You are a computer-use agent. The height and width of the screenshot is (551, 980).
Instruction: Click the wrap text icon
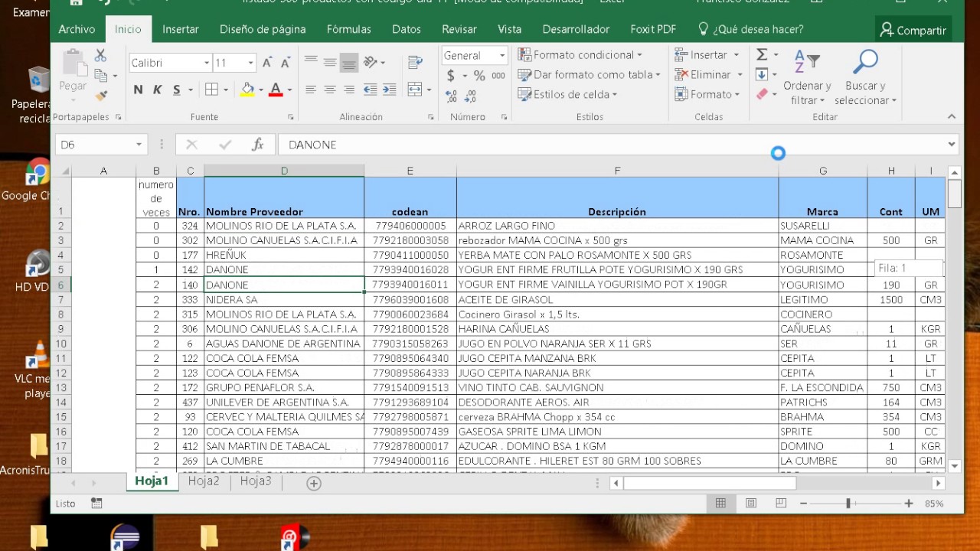pyautogui.click(x=415, y=63)
